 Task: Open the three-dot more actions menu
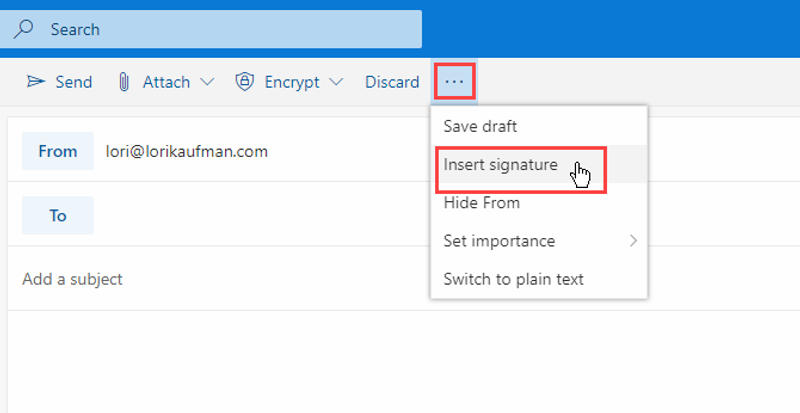coord(454,82)
